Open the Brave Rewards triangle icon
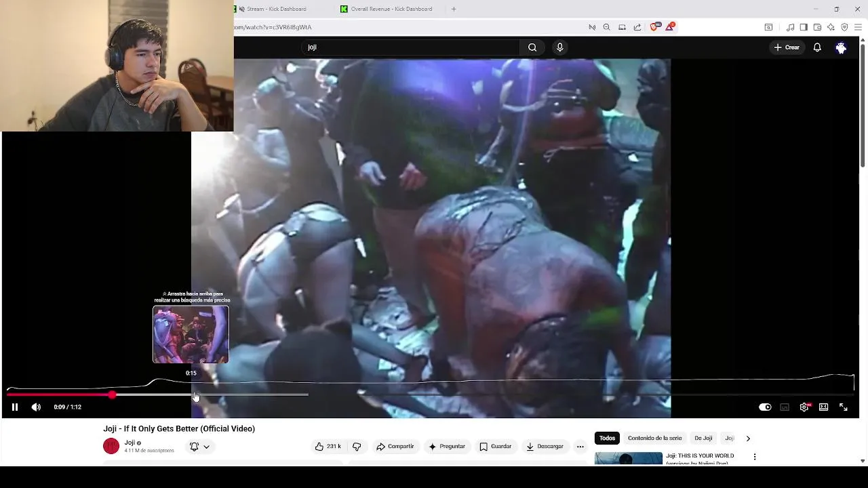The height and width of the screenshot is (488, 868). (671, 27)
